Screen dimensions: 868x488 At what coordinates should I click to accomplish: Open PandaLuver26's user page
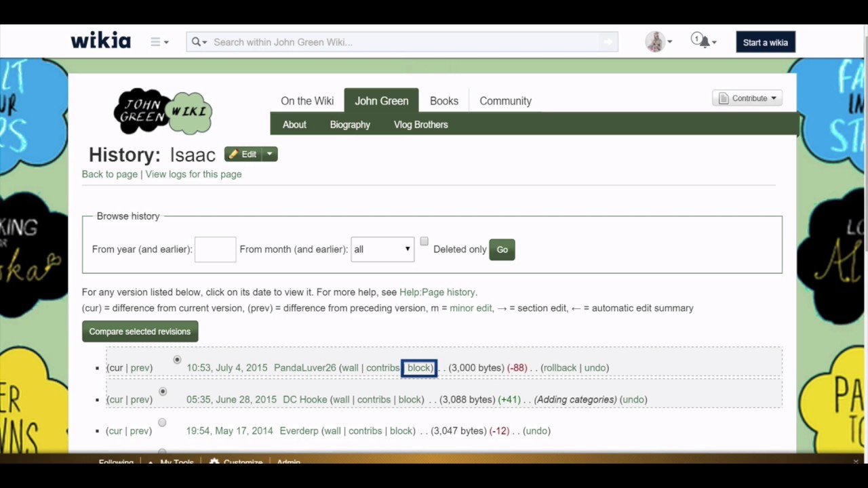coord(305,368)
